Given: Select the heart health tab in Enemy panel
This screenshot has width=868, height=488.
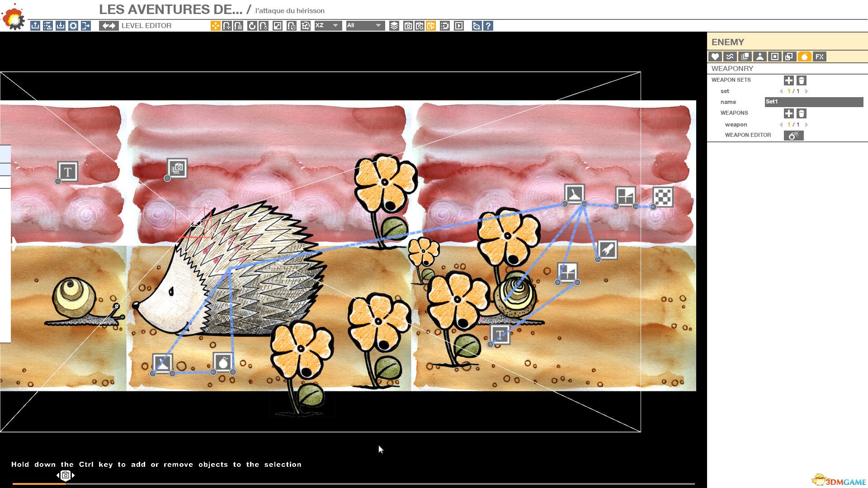Looking at the screenshot, I should pyautogui.click(x=715, y=57).
